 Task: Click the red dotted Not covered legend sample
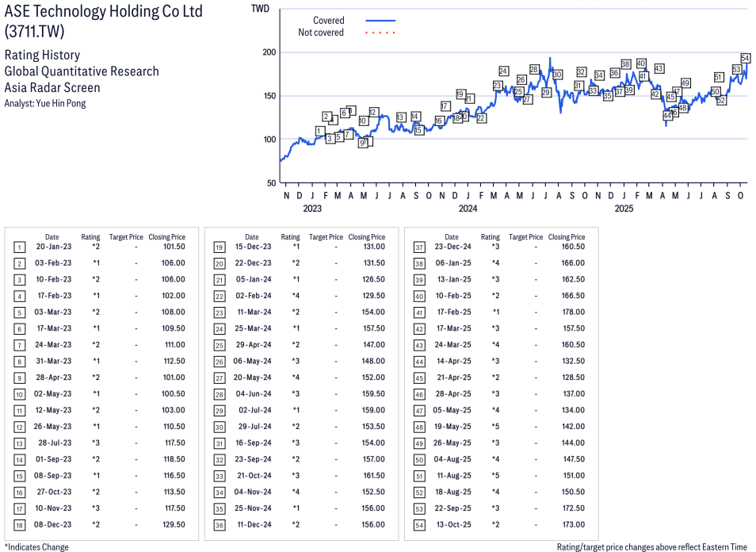click(380, 33)
